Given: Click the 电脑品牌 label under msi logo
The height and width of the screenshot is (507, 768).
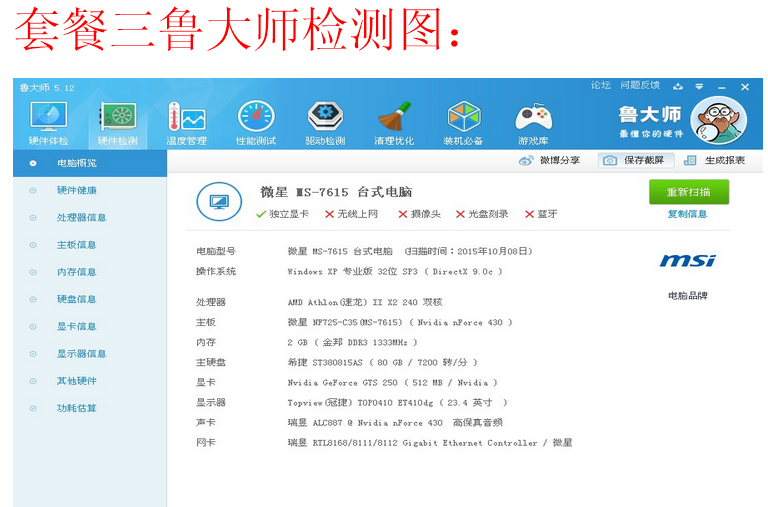Looking at the screenshot, I should click(688, 295).
